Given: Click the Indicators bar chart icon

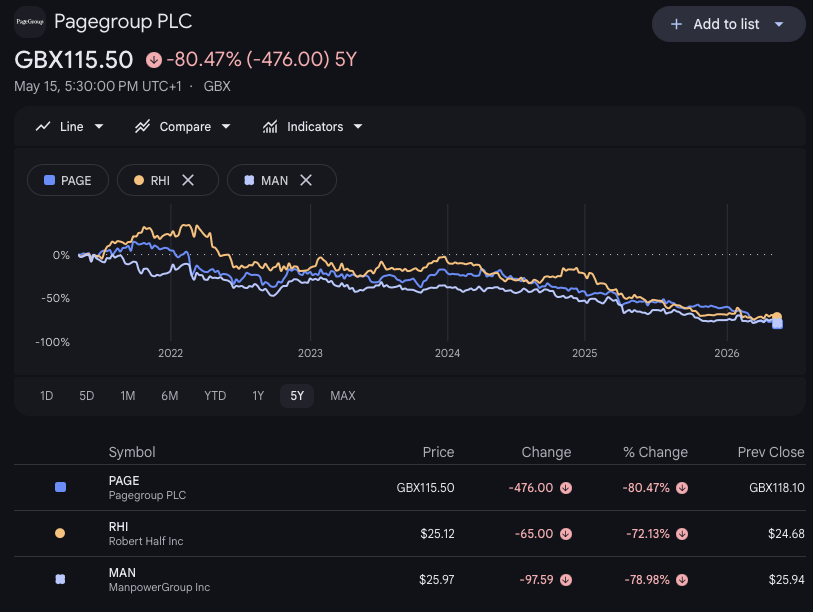Looking at the screenshot, I should 270,127.
